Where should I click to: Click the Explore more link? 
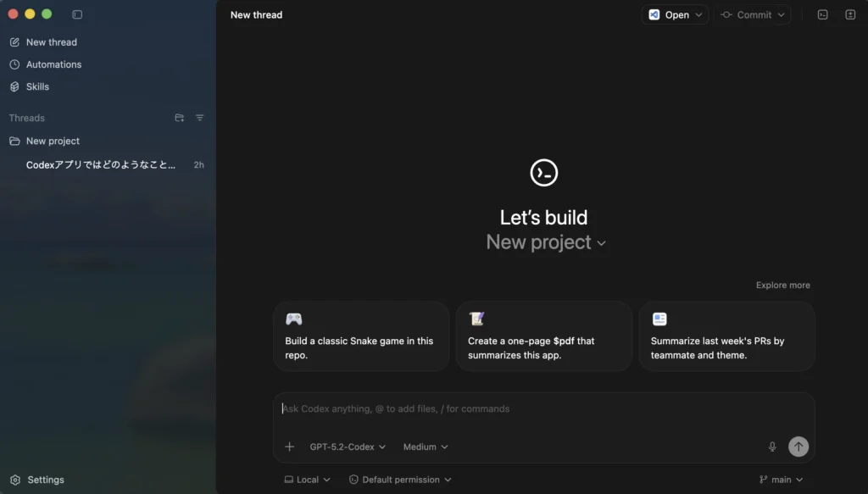click(782, 286)
